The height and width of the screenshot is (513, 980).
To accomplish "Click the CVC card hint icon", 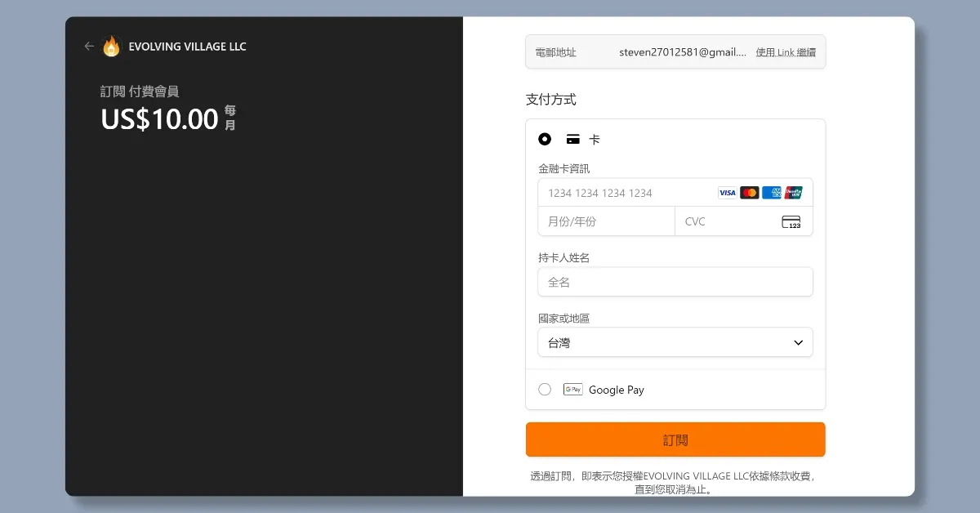I will pos(791,221).
